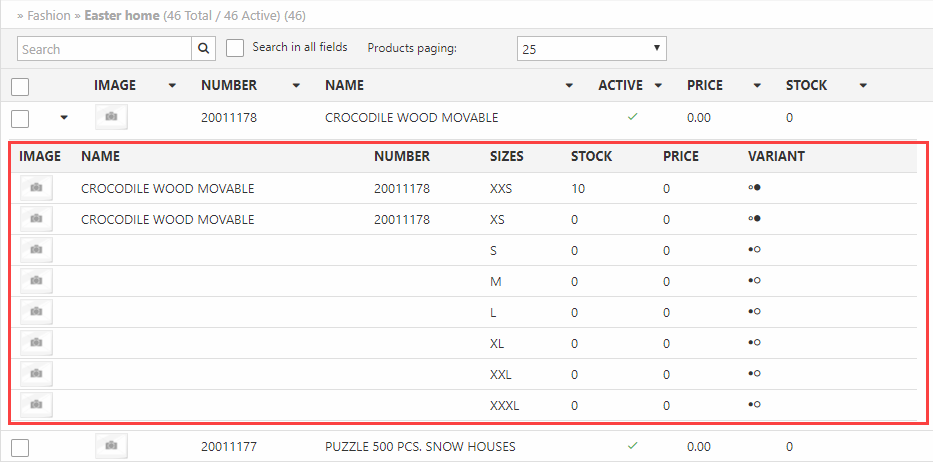Sort by the NUMBER column header

coord(229,86)
